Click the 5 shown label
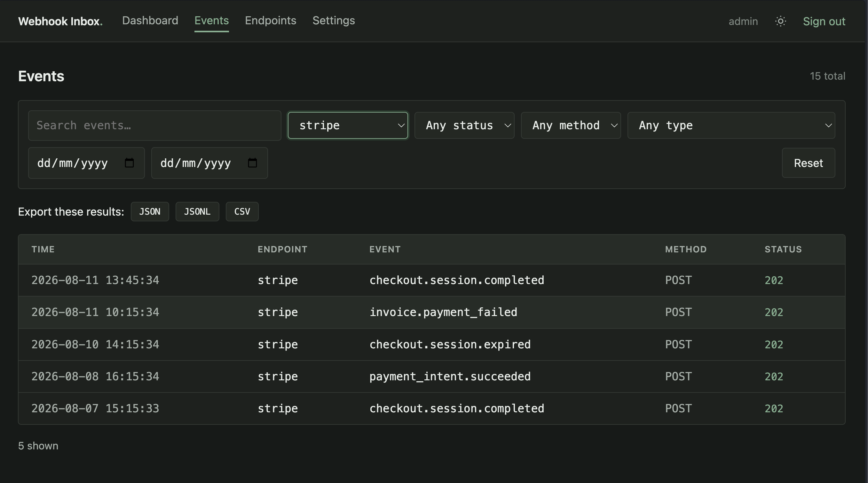This screenshot has height=483, width=868. 38,446
